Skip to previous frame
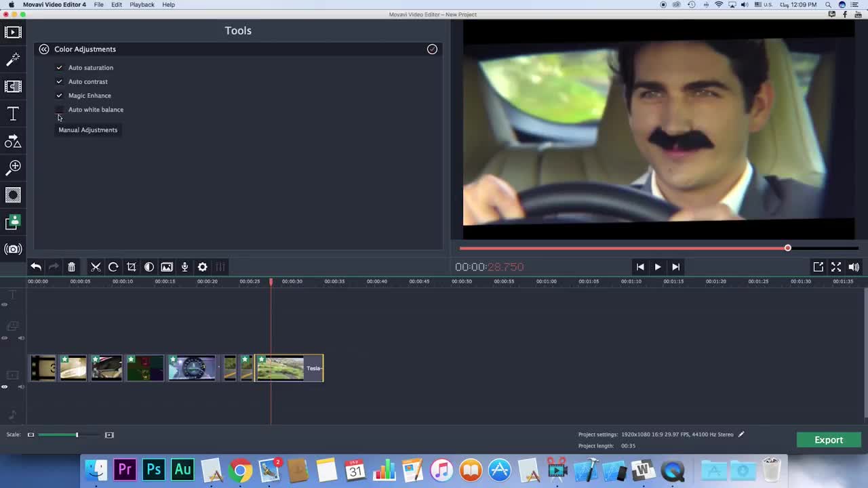The width and height of the screenshot is (868, 488). (639, 267)
